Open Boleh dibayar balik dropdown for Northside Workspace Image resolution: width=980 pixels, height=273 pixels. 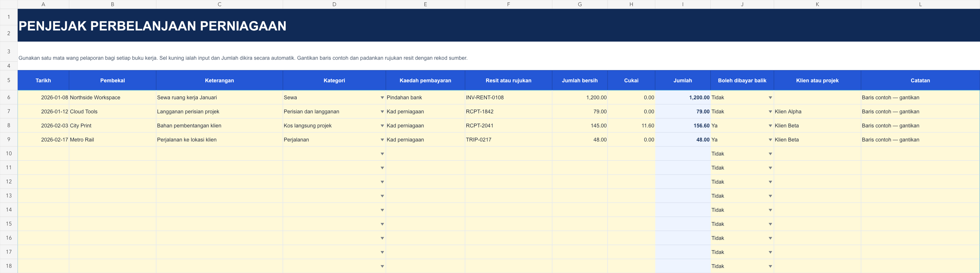click(770, 98)
